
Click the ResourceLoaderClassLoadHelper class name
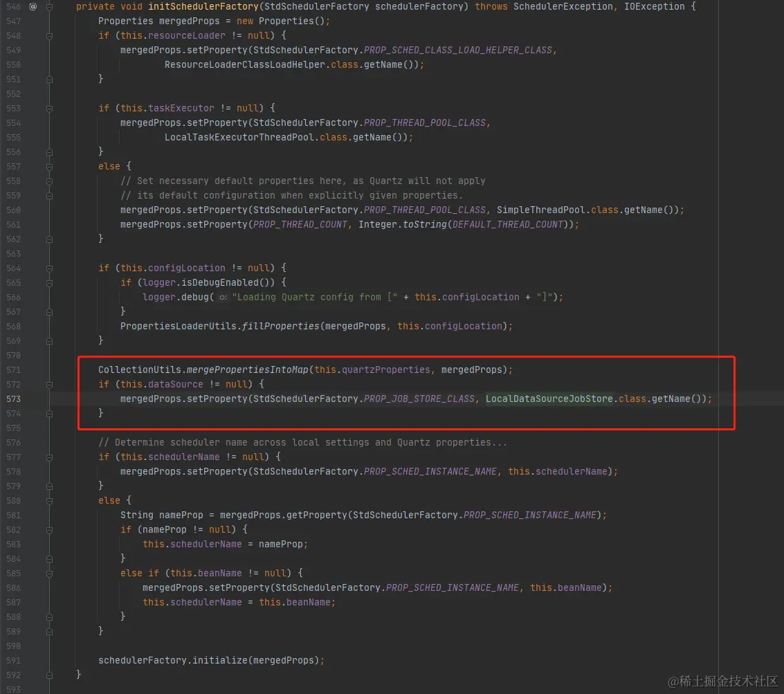(x=244, y=64)
